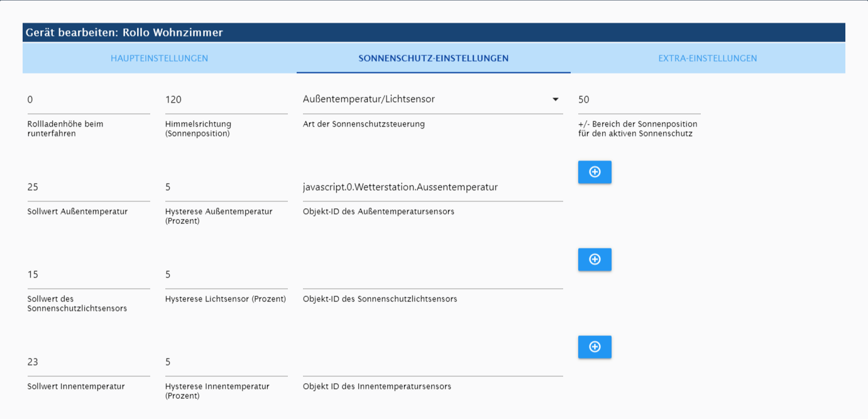Open object picker for Außentemperatursensor ID
Screen dimensions: 868x419
click(x=595, y=172)
